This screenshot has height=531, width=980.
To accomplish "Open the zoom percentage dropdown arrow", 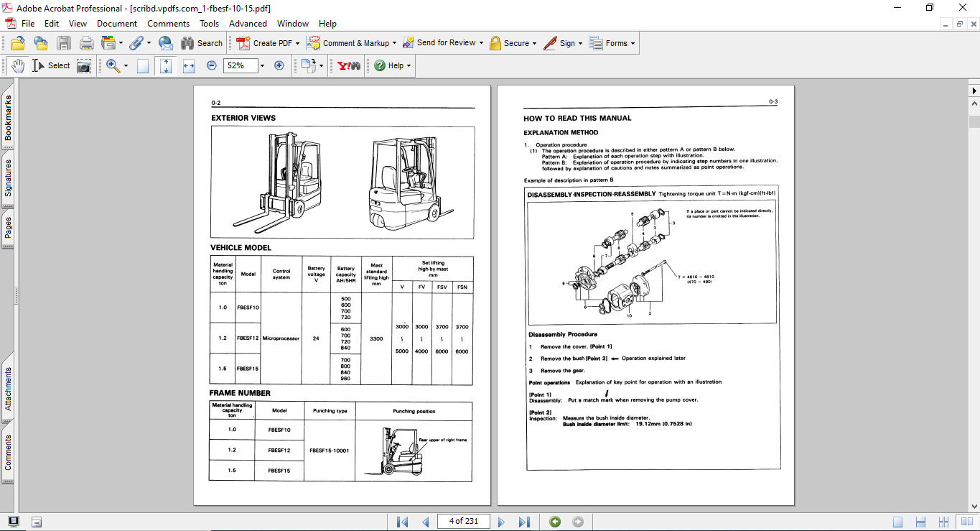I will [262, 65].
